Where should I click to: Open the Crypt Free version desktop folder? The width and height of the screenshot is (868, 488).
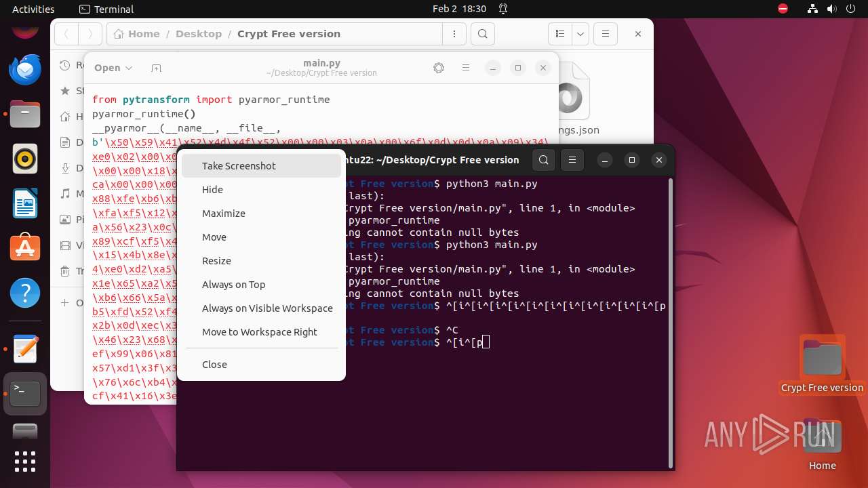pyautogui.click(x=822, y=365)
